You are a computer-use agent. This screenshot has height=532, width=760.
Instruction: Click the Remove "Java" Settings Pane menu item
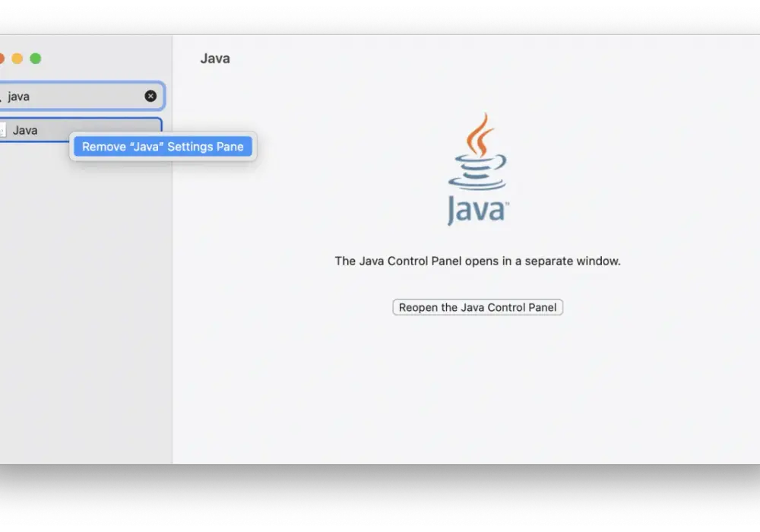163,147
